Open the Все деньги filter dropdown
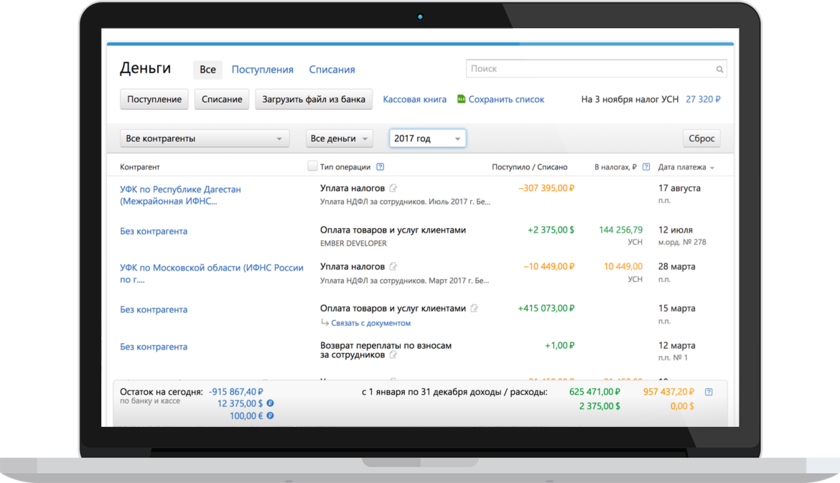The width and height of the screenshot is (840, 483). pos(339,139)
